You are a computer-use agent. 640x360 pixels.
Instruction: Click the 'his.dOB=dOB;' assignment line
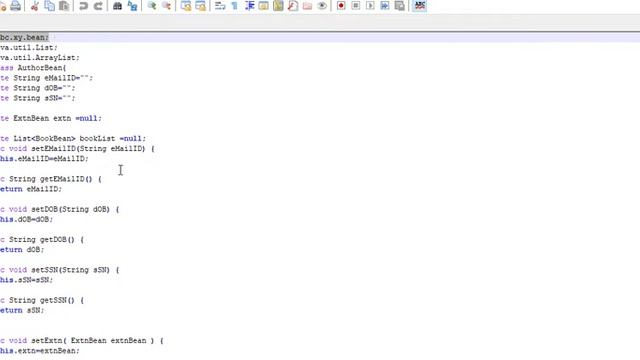[x=27, y=220]
